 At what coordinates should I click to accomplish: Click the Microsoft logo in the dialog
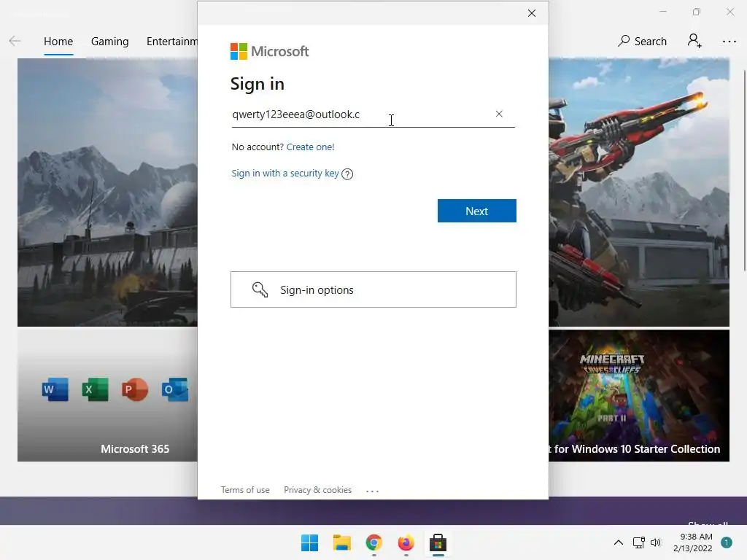tap(270, 51)
